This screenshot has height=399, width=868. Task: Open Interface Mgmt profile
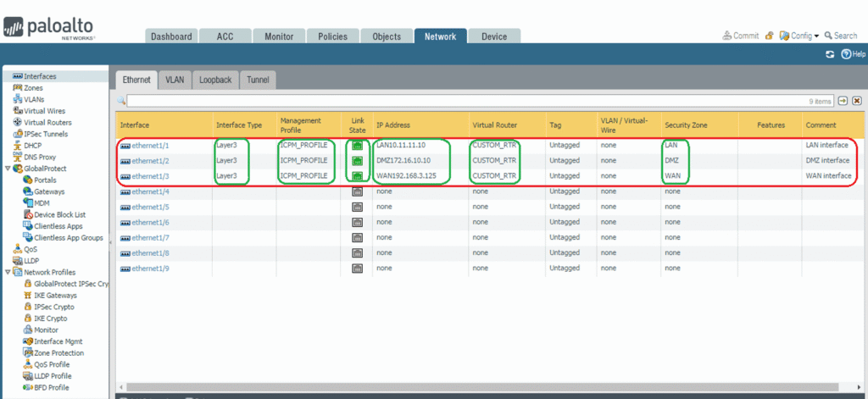(x=58, y=341)
